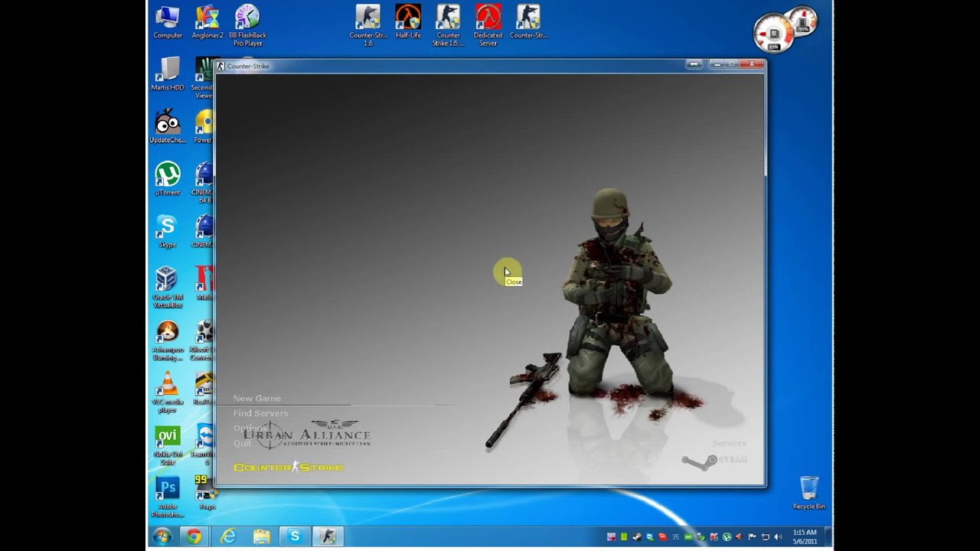Open the Skype desktop shortcut
The height and width of the screenshot is (551, 980).
pyautogui.click(x=167, y=231)
